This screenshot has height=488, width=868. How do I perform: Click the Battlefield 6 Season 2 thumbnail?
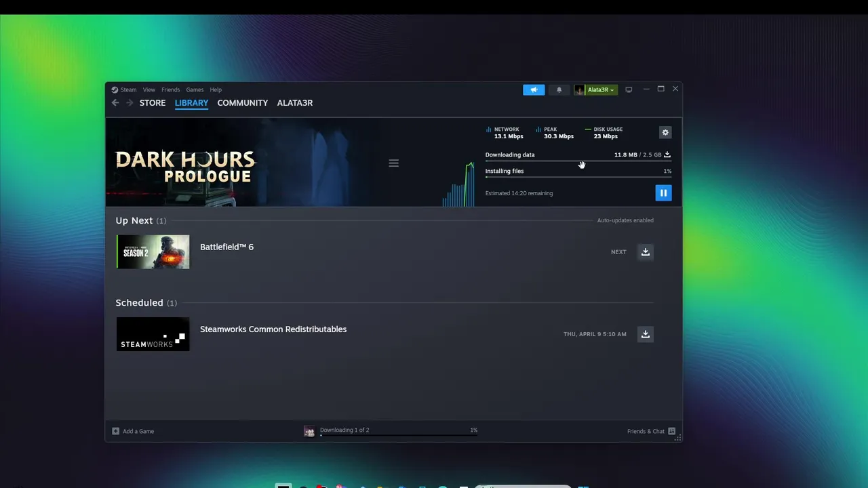pos(153,251)
